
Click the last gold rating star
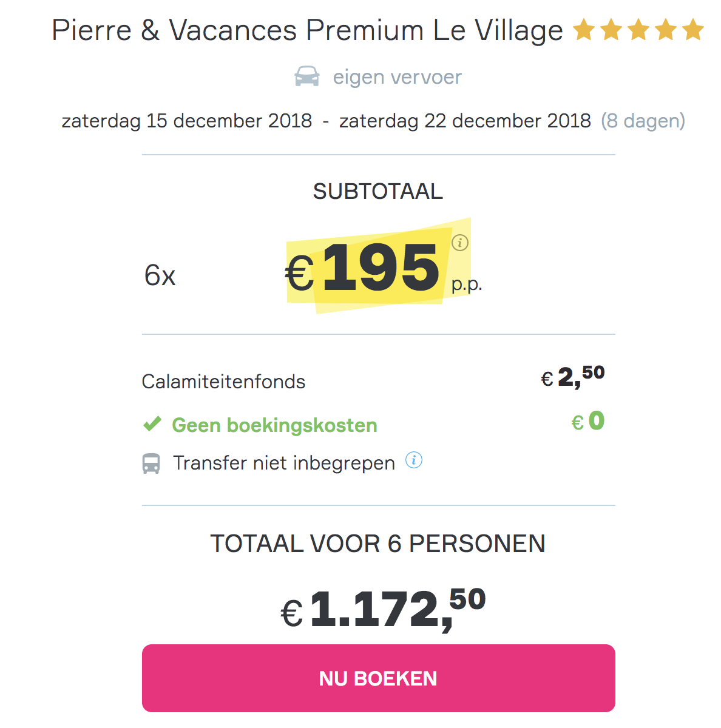tap(692, 30)
